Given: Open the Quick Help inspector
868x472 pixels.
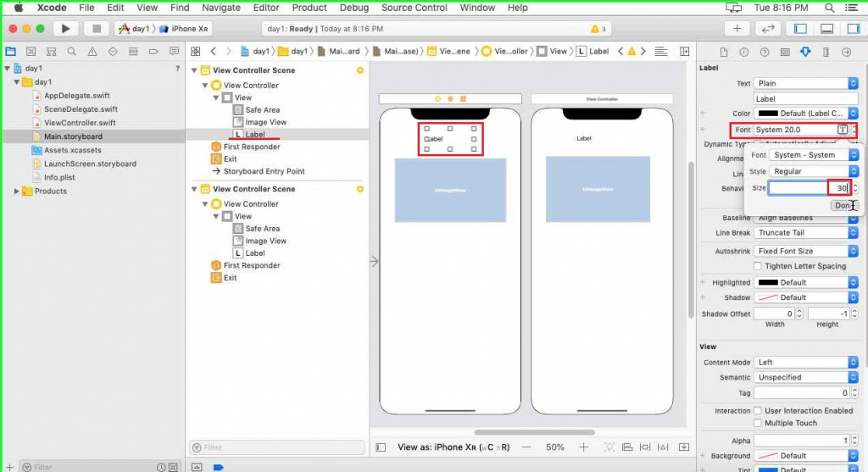Looking at the screenshot, I should (765, 52).
